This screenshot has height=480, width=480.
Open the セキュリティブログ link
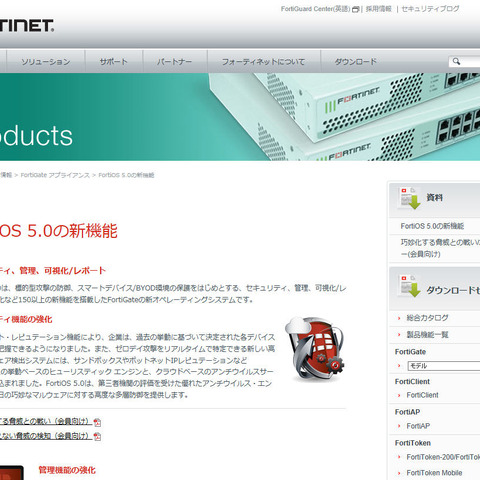(430, 9)
